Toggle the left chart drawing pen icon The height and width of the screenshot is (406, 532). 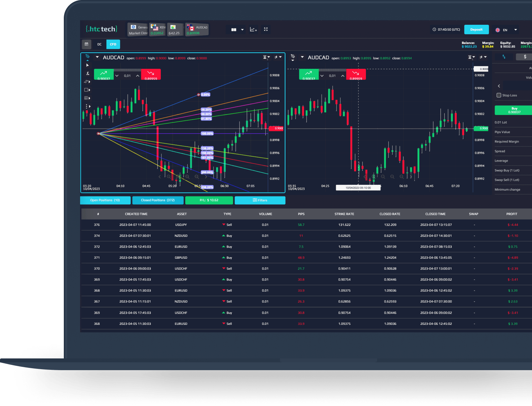(87, 57)
